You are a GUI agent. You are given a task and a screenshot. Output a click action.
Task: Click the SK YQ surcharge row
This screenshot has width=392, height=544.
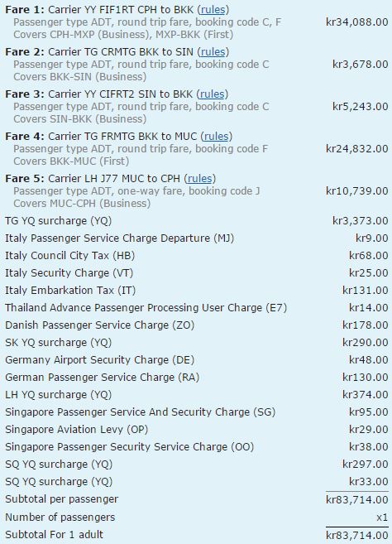pyautogui.click(x=197, y=343)
